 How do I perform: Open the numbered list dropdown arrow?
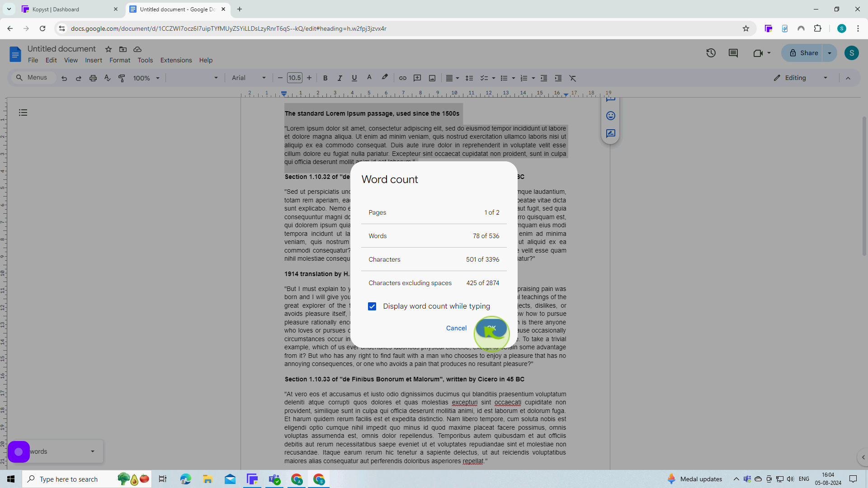click(x=533, y=78)
